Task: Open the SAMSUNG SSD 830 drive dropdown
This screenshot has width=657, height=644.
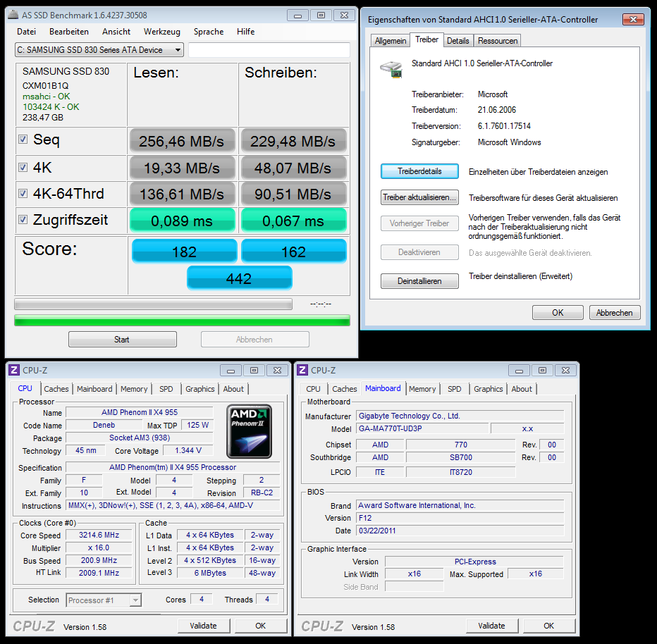Action: pos(99,50)
